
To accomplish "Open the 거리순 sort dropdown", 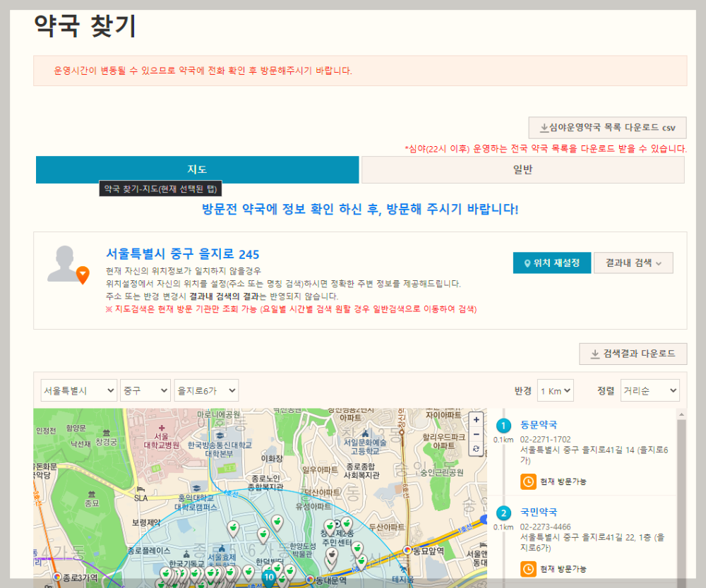I will tap(650, 390).
